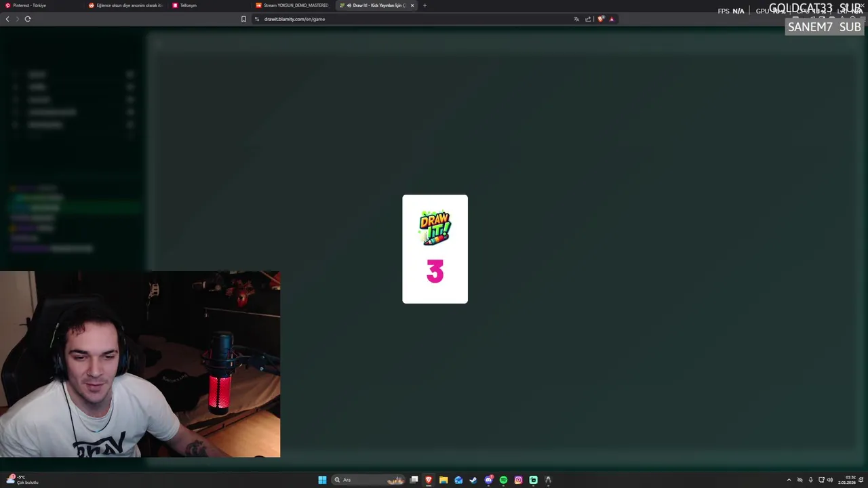868x488 pixels.
Task: Switch to the Pinterest - Türkiye tab
Action: [41, 5]
